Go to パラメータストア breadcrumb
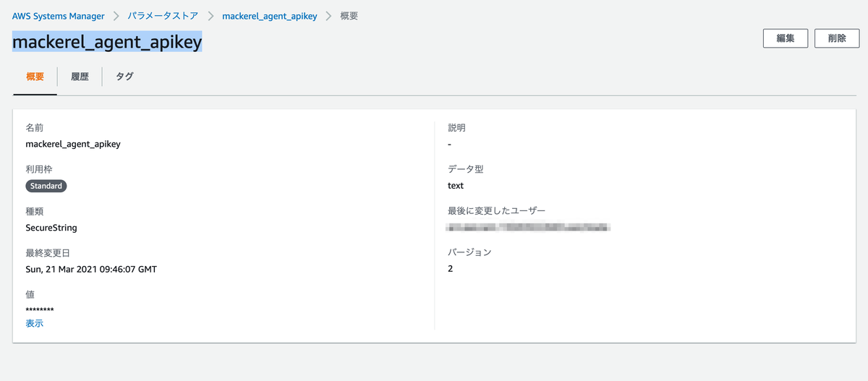The width and height of the screenshot is (868, 381). click(x=163, y=16)
